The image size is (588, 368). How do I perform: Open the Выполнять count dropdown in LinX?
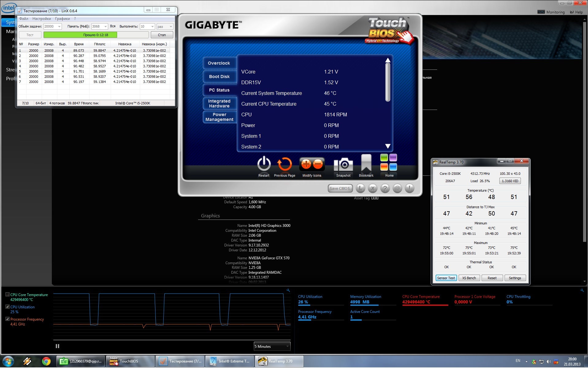pos(147,27)
